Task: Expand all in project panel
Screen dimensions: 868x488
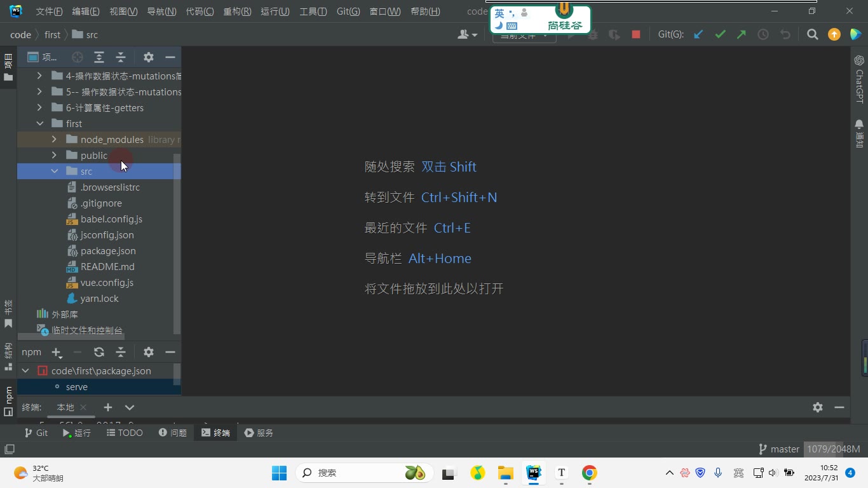Action: pyautogui.click(x=99, y=57)
